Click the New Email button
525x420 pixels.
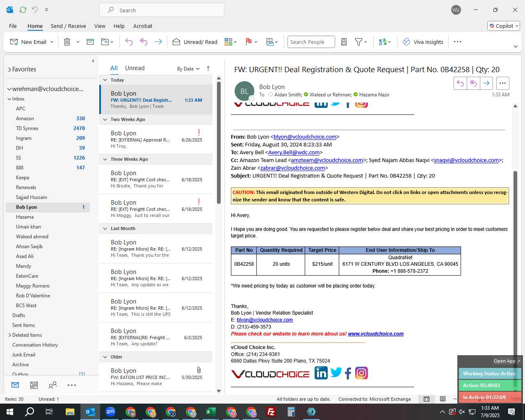pos(29,42)
